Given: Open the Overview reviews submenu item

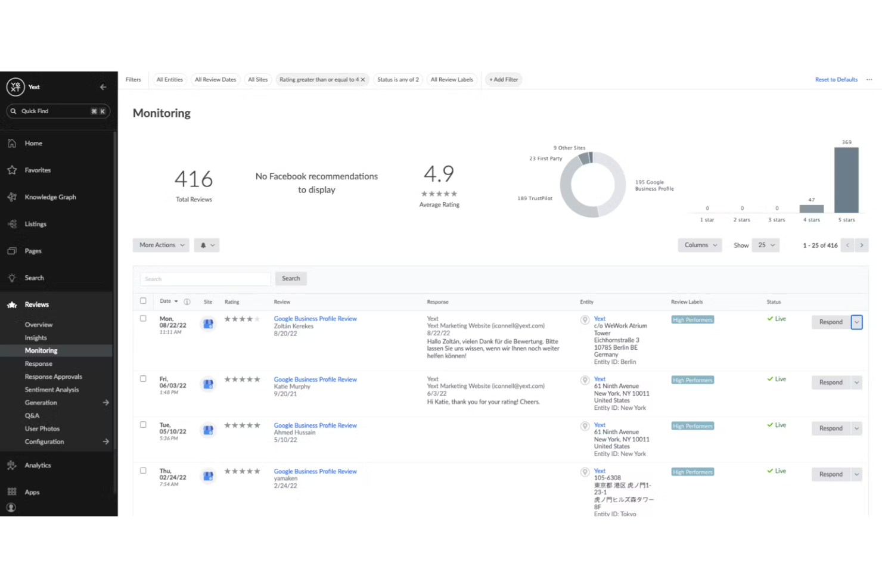Looking at the screenshot, I should pos(39,325).
